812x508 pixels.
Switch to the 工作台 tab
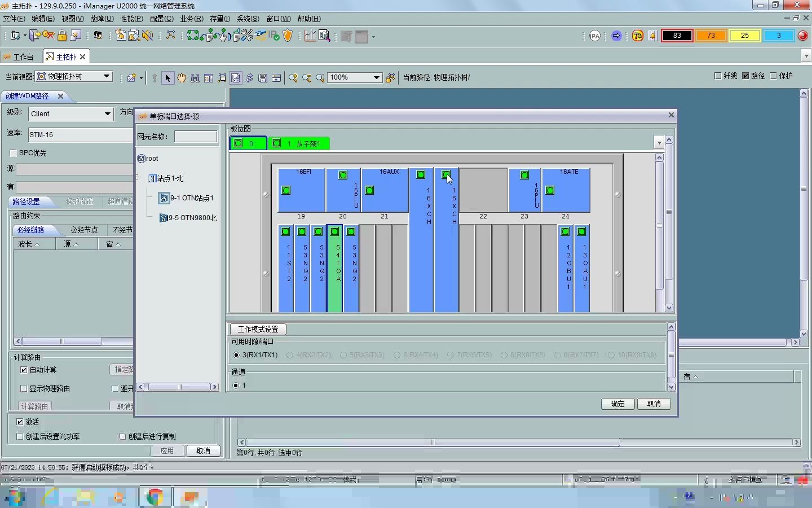19,57
